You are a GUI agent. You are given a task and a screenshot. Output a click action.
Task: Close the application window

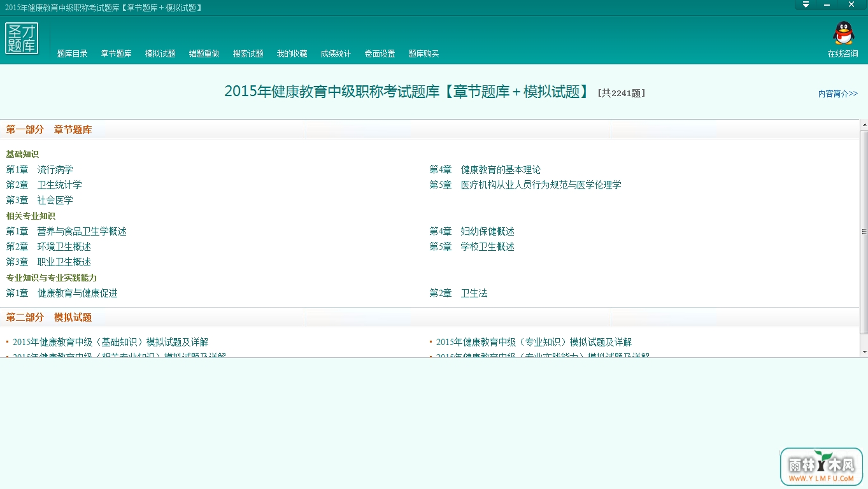[x=851, y=4]
